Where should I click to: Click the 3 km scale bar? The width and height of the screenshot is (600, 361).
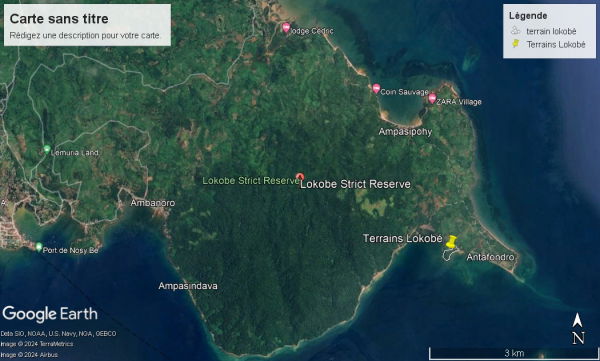click(513, 353)
